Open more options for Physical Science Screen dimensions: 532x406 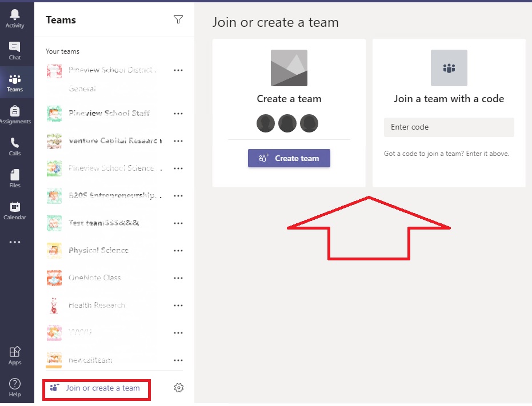pyautogui.click(x=178, y=251)
